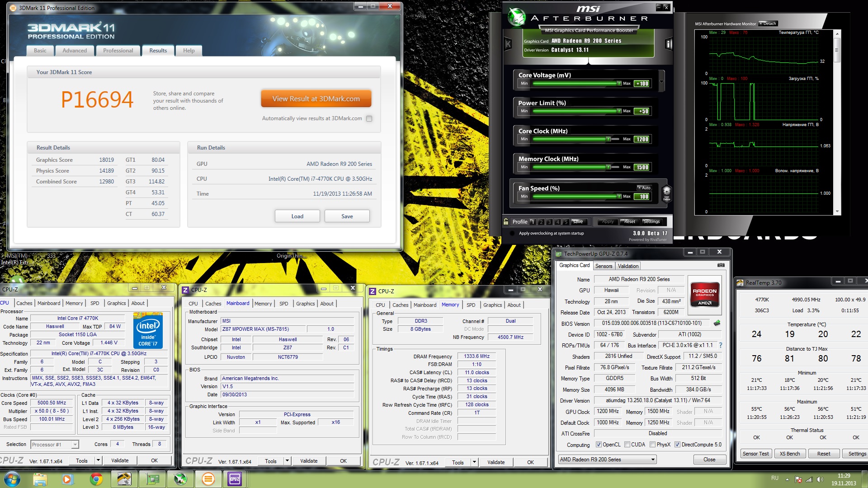The width and height of the screenshot is (868, 488).
Task: Click the GPU-Z Close button
Action: tap(709, 460)
